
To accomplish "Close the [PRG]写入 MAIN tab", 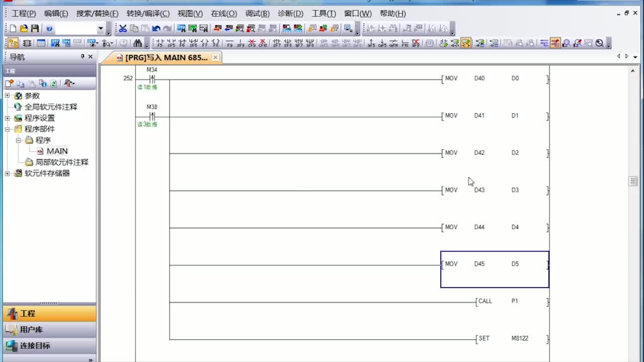I will 215,57.
